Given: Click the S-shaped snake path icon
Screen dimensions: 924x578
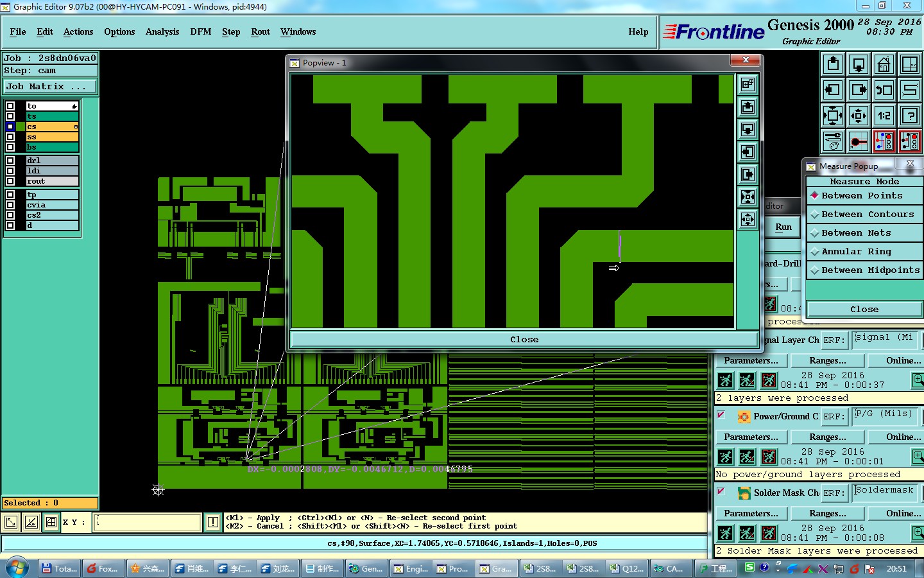Looking at the screenshot, I should click(x=910, y=90).
